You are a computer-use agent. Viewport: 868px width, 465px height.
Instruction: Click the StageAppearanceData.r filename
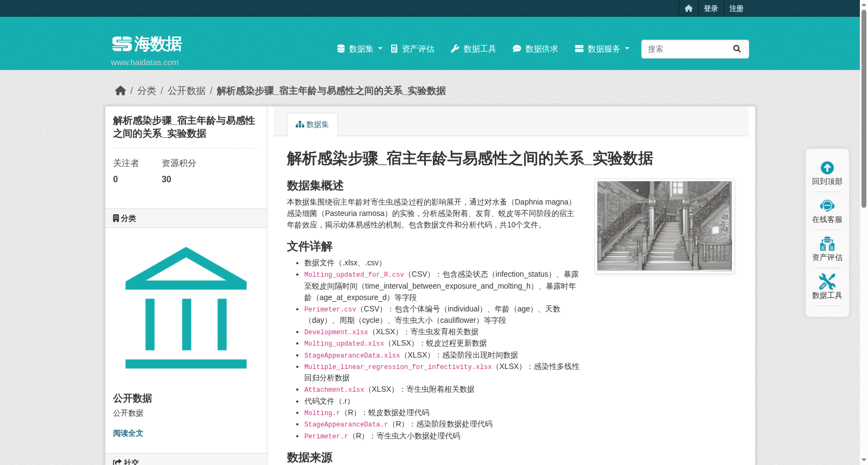tap(346, 424)
